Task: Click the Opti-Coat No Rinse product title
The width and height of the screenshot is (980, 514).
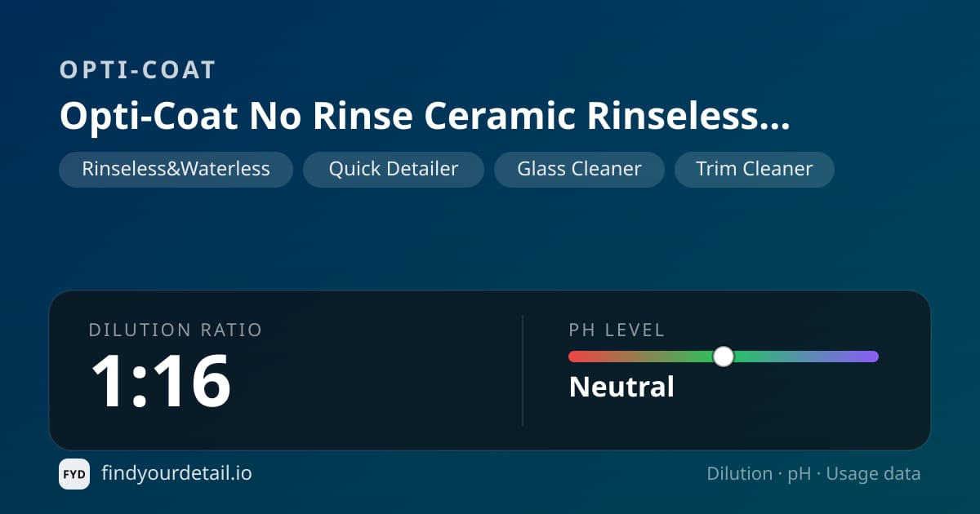Action: (x=425, y=117)
